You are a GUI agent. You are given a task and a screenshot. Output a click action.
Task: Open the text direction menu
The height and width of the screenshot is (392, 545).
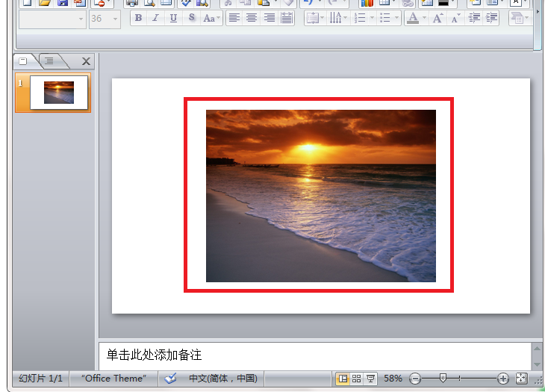click(338, 18)
